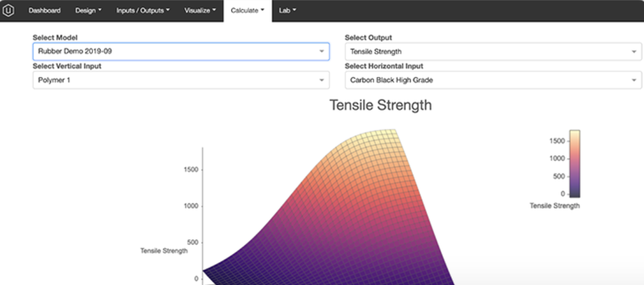Viewport: 644px width, 285px height.
Task: Click the 500 tick on colorbar
Action: pos(559,177)
